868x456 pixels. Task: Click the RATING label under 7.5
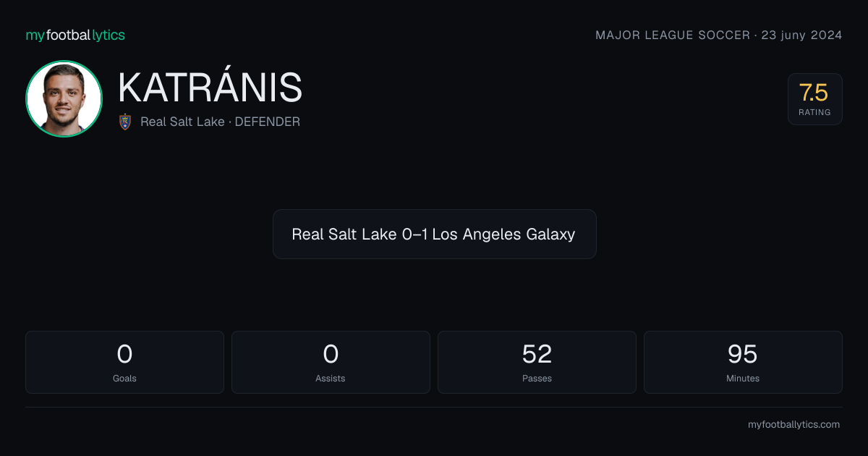pyautogui.click(x=814, y=112)
